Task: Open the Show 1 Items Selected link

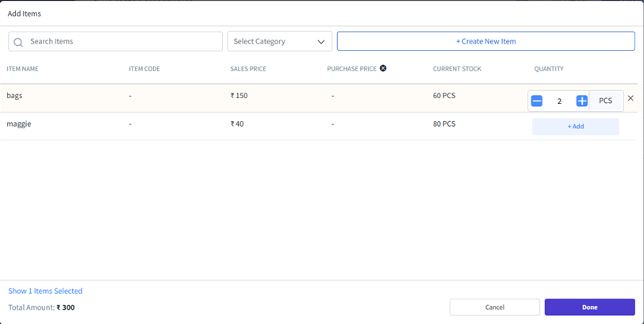Action: coord(45,292)
